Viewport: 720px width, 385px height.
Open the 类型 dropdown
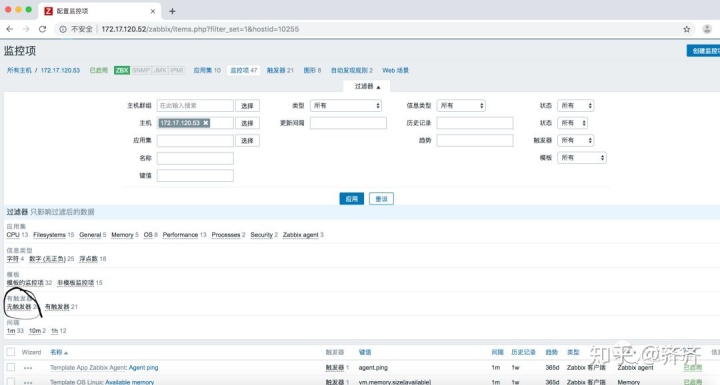[x=346, y=106]
